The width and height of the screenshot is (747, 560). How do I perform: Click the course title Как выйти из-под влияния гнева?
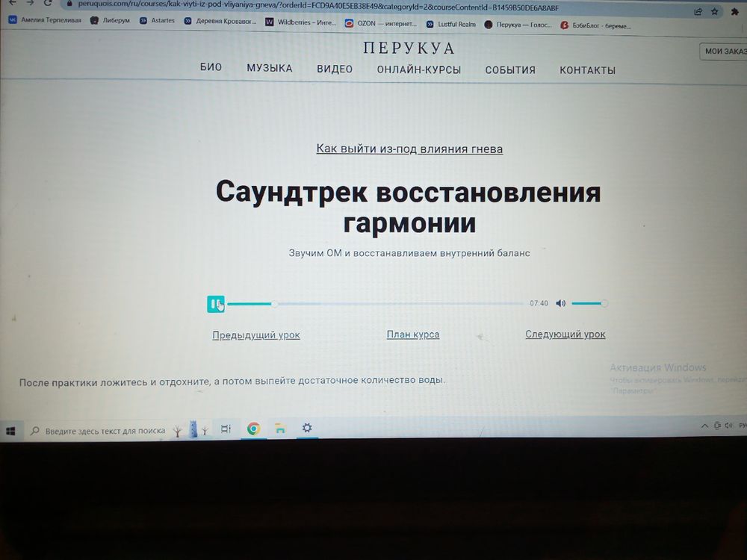pyautogui.click(x=410, y=149)
